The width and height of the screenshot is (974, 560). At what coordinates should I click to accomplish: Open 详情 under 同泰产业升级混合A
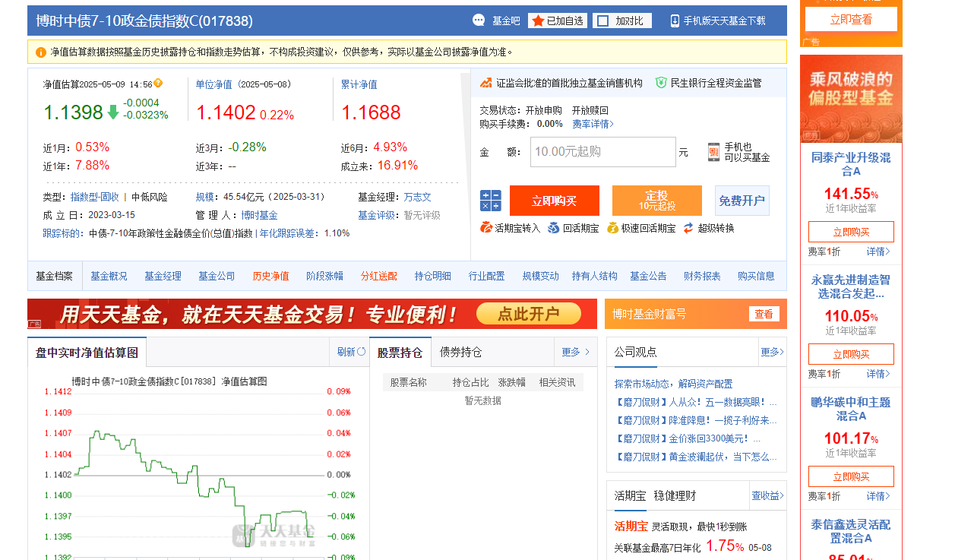point(878,252)
